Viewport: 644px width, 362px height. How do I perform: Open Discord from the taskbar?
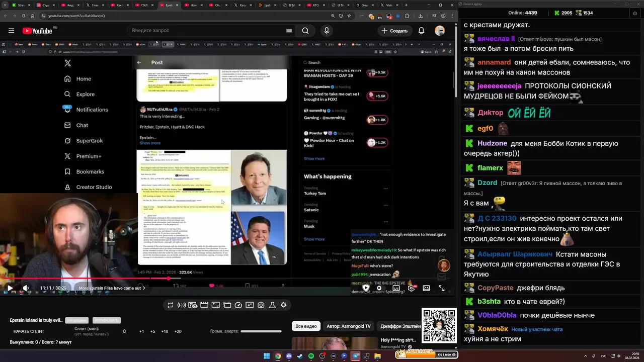point(289,356)
